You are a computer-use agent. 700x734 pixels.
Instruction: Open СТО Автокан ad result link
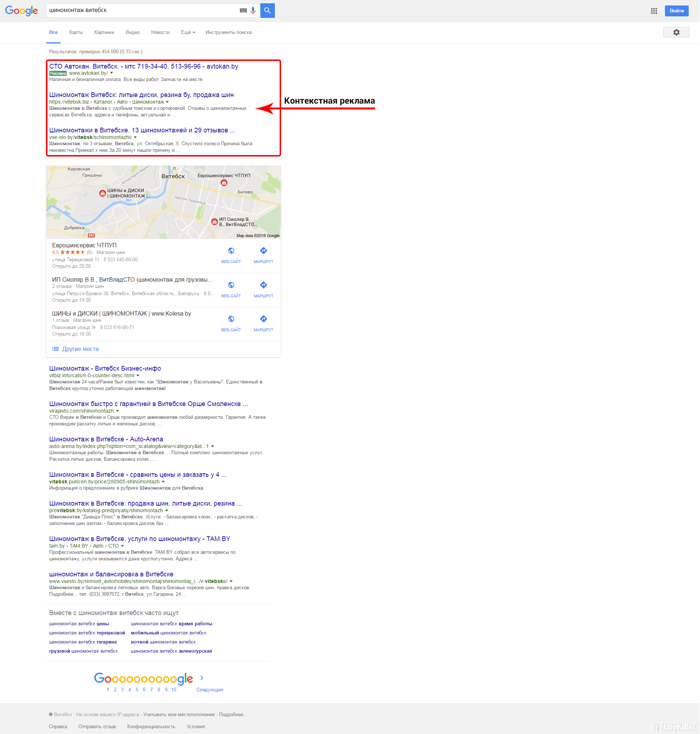click(144, 66)
